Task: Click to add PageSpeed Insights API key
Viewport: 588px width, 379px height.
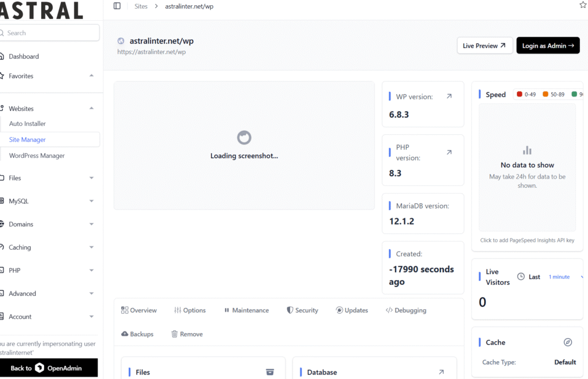Action: [x=527, y=240]
